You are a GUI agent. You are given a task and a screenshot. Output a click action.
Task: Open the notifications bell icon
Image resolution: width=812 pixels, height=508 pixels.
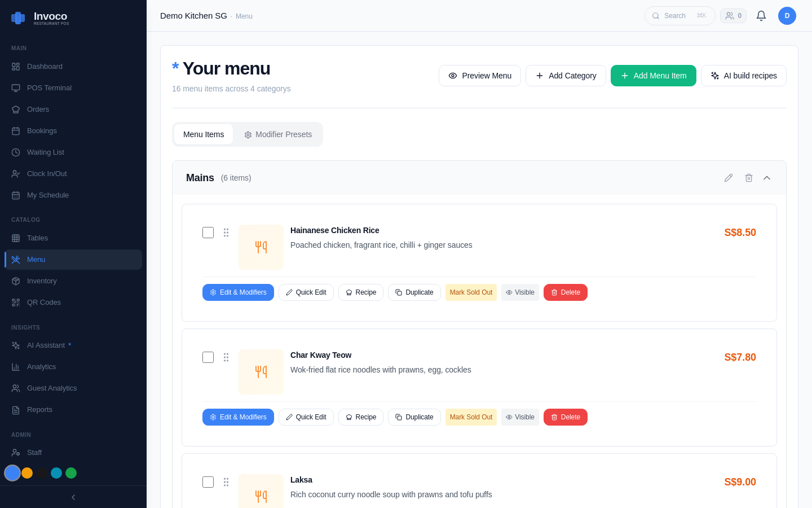point(761,16)
